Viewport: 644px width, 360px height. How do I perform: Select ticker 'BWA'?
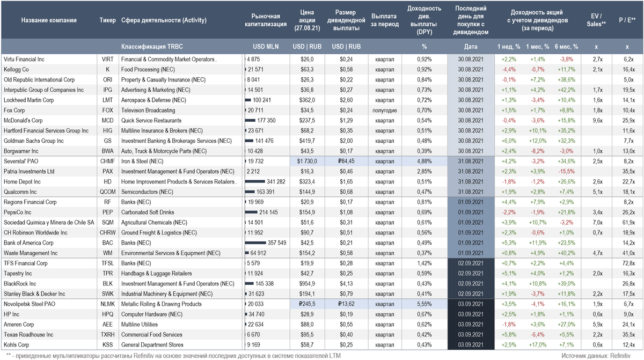(107, 151)
